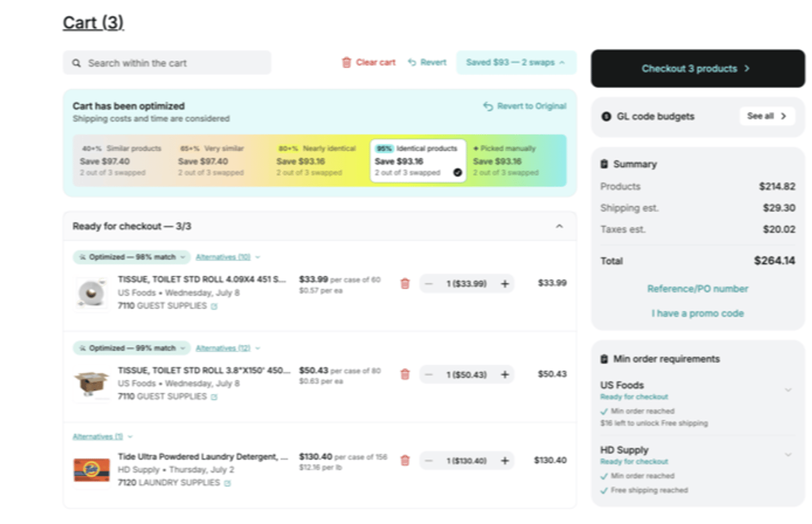The image size is (812, 524).
Task: Click See all for GL code budgets
Action: (767, 116)
